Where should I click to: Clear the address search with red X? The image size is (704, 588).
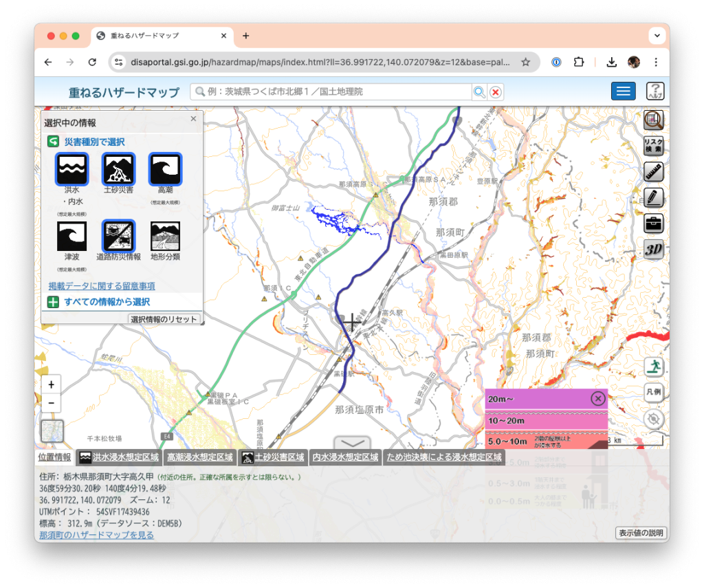click(x=496, y=92)
